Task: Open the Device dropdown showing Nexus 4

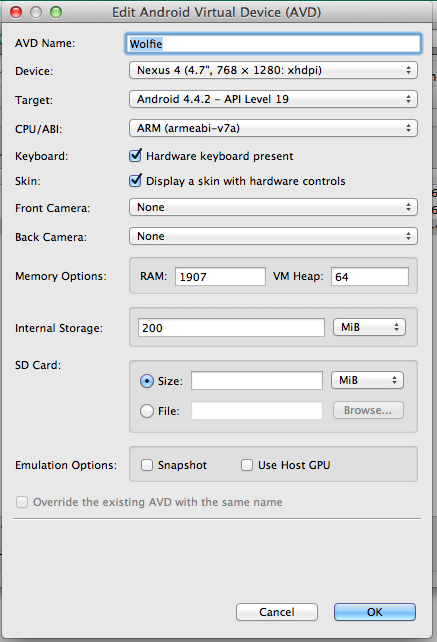Action: click(x=273, y=70)
